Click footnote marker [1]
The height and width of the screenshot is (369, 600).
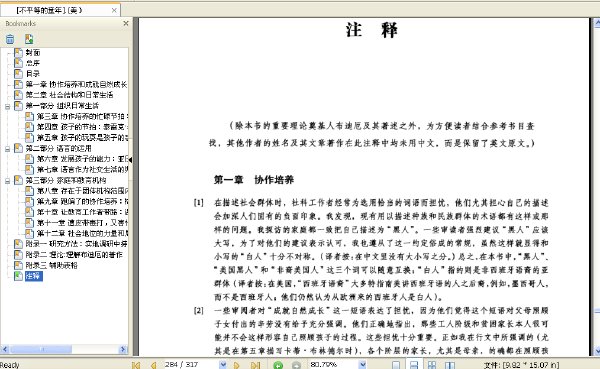(x=199, y=202)
